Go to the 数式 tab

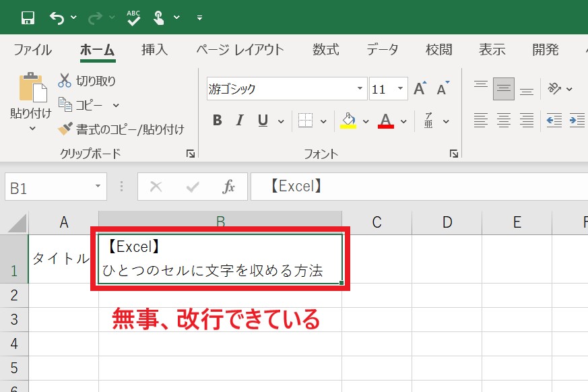(x=326, y=50)
